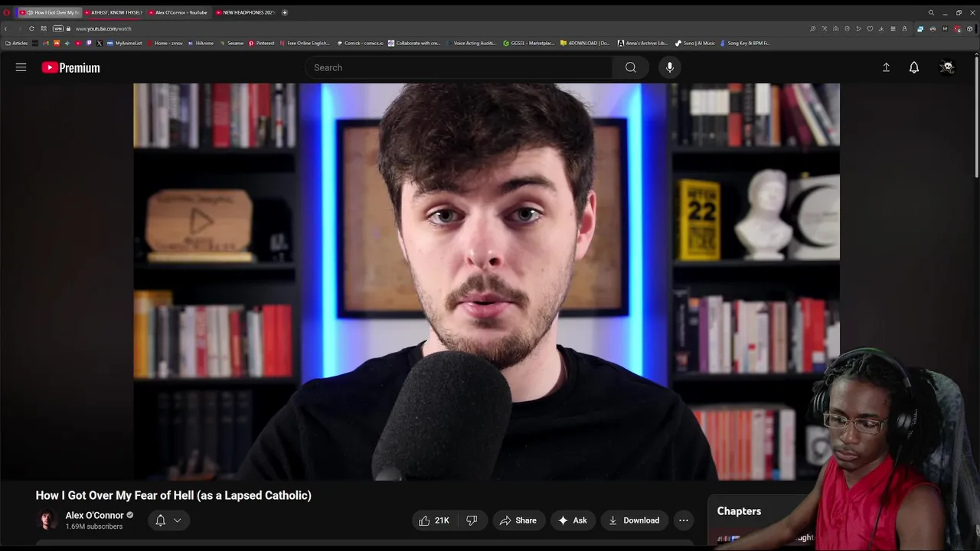Image resolution: width=980 pixels, height=551 pixels.
Task: Open the account avatar menu
Action: pyautogui.click(x=947, y=67)
